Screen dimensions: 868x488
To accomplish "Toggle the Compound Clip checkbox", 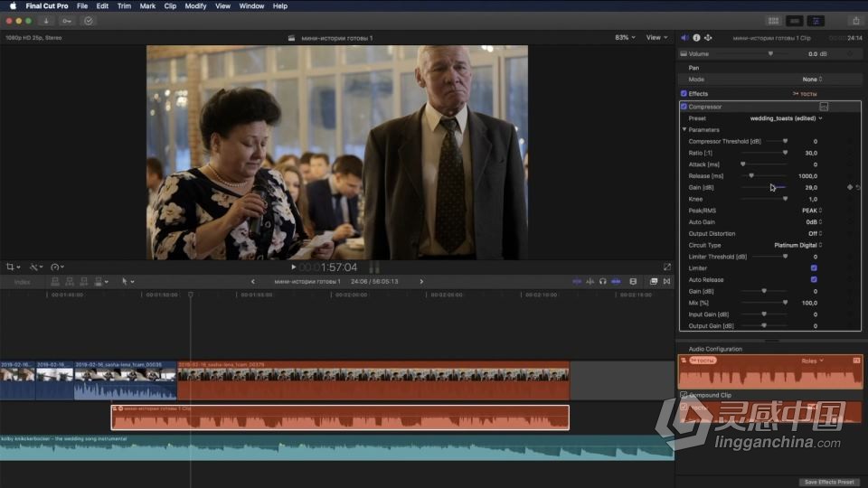I will pyautogui.click(x=684, y=395).
